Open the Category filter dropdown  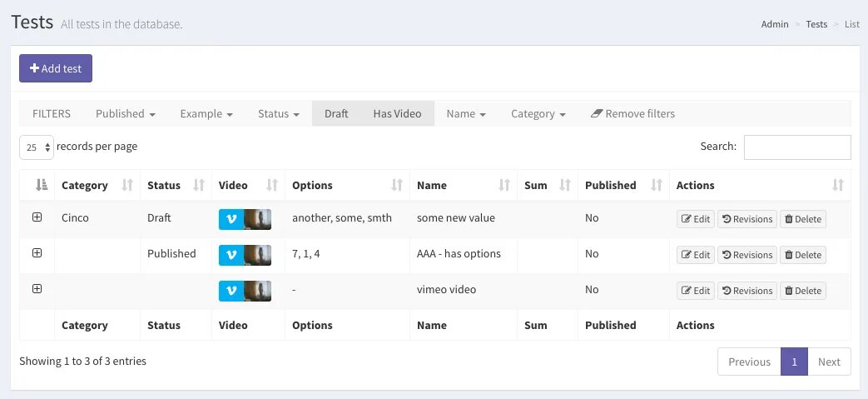[538, 114]
